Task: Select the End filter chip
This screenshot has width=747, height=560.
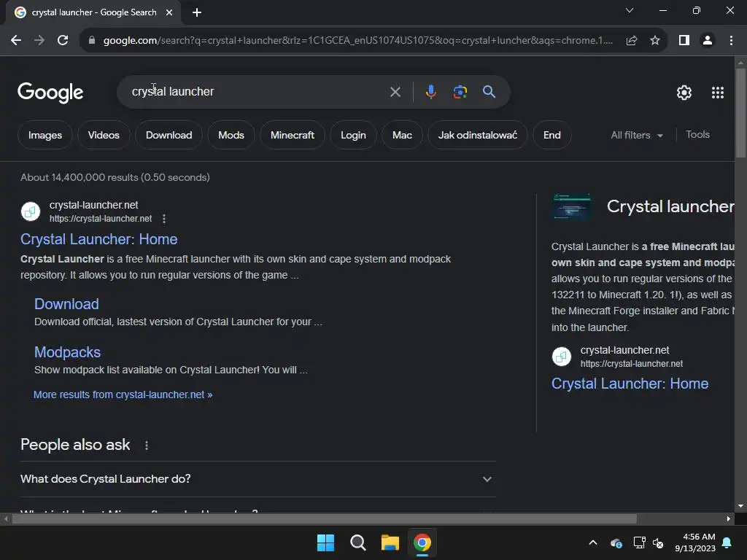Action: 551,135
